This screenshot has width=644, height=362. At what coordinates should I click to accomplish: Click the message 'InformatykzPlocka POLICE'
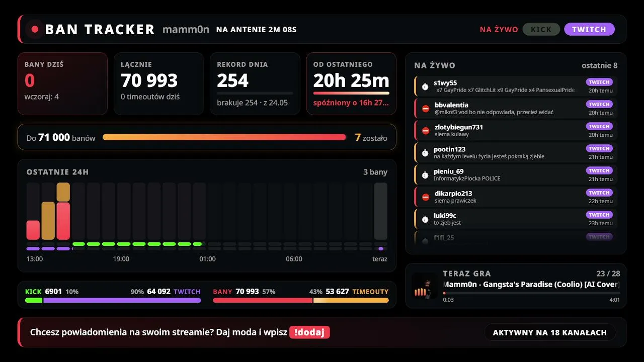click(x=467, y=178)
